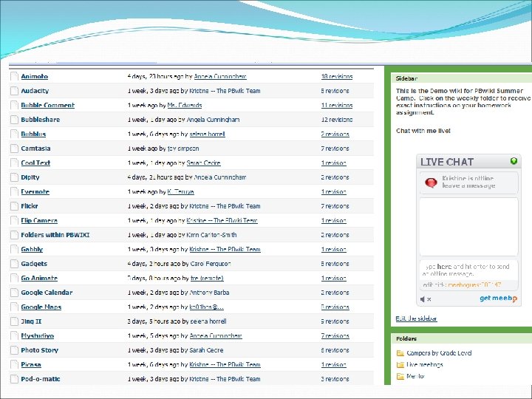Click the page icon beside Photo Story

point(14,350)
